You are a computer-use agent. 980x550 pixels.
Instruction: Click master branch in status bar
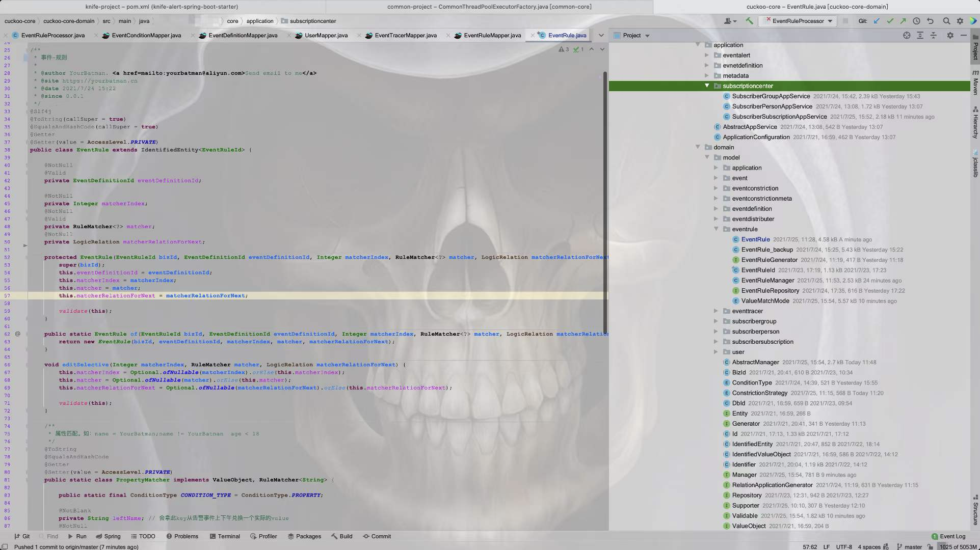pos(912,547)
